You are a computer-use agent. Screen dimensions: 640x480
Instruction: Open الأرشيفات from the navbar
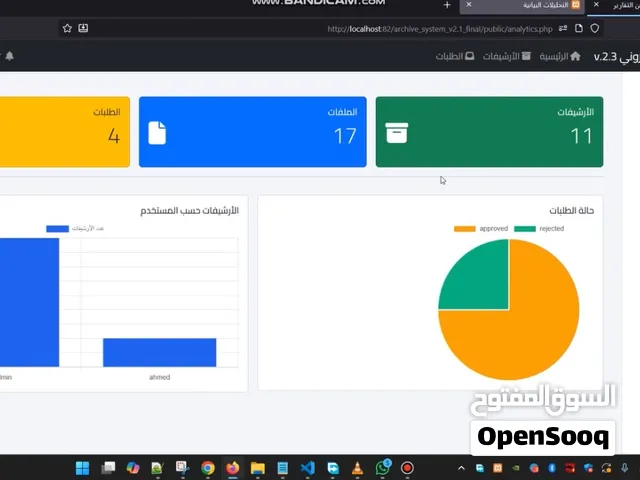[x=507, y=56]
